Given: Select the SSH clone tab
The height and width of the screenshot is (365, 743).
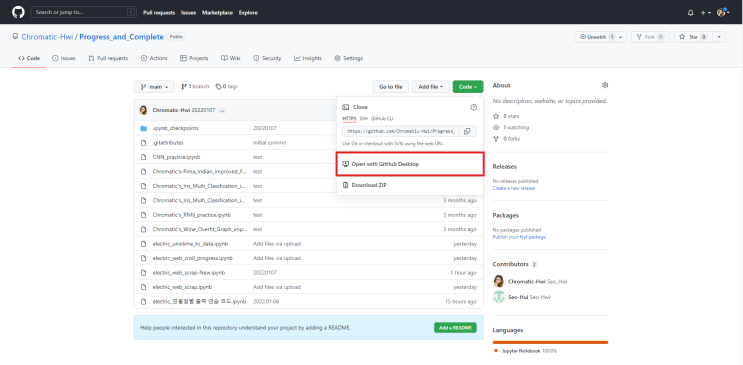Looking at the screenshot, I should pos(363,119).
